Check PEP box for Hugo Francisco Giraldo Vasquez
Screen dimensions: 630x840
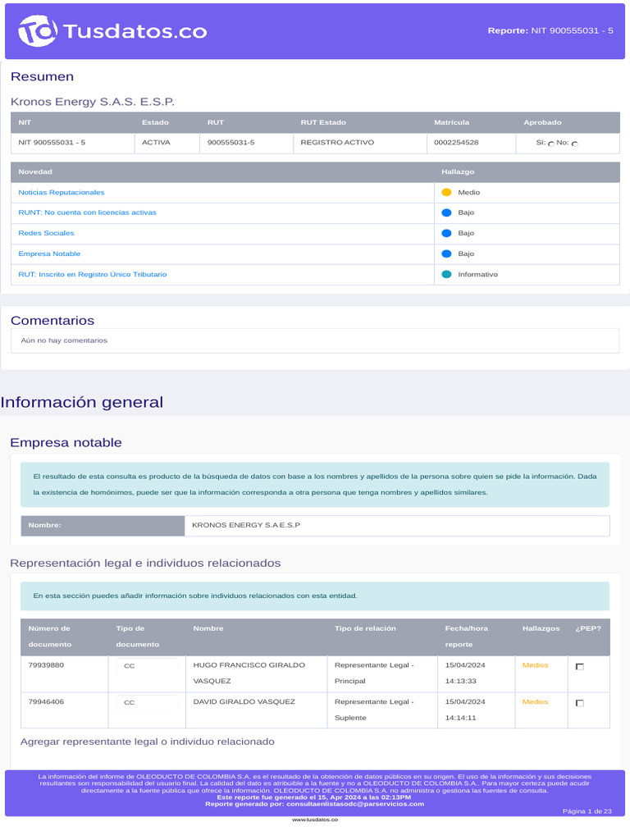click(x=580, y=667)
